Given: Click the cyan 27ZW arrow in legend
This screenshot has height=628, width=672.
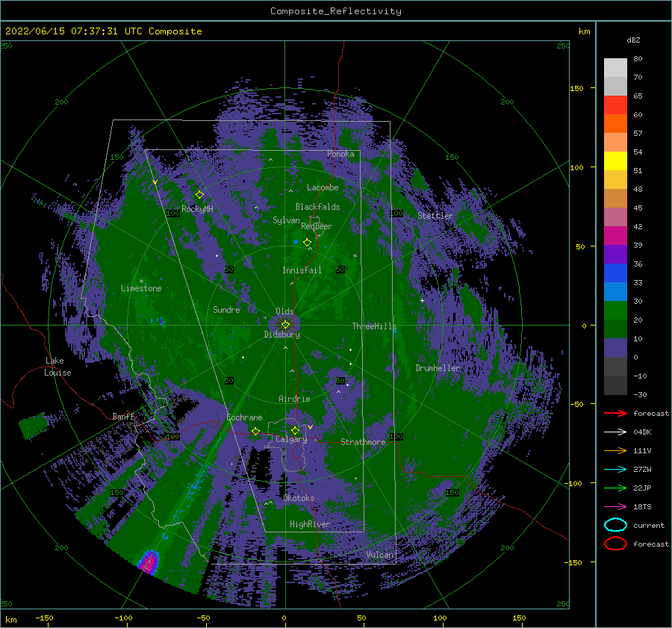Looking at the screenshot, I should 615,470.
